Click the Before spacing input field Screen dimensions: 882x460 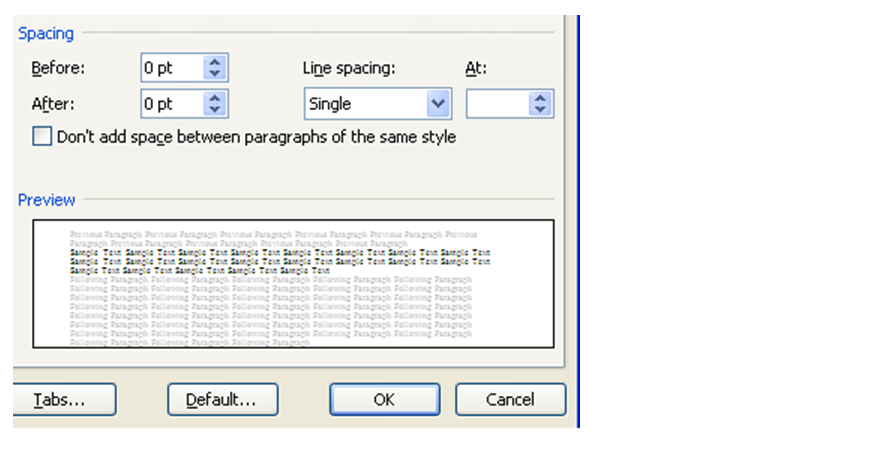(171, 68)
